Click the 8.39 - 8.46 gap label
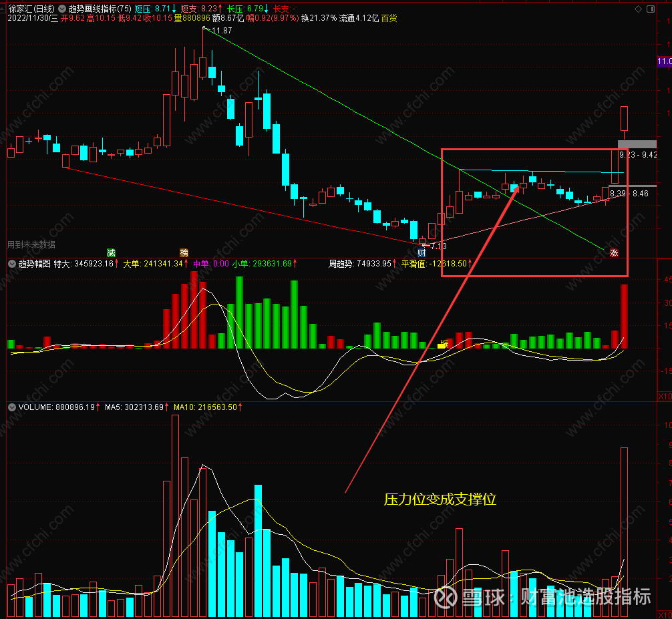Image resolution: width=672 pixels, height=619 pixels. 629,194
